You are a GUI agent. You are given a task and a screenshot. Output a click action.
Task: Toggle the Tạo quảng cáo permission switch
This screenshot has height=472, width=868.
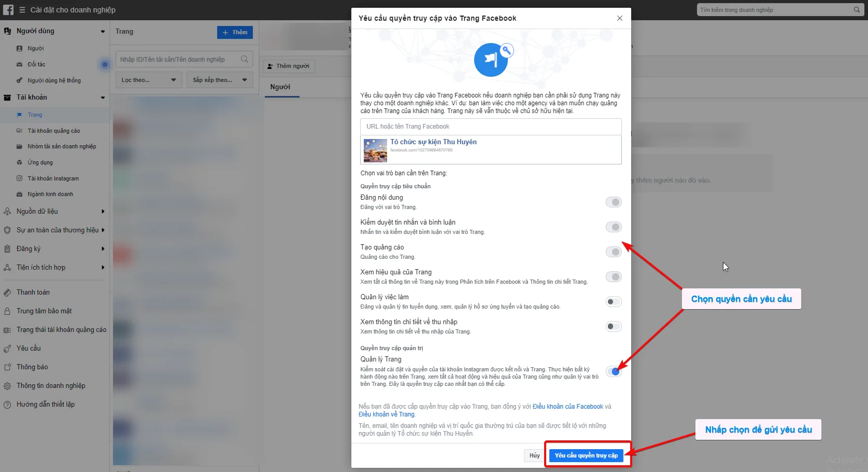pos(614,252)
